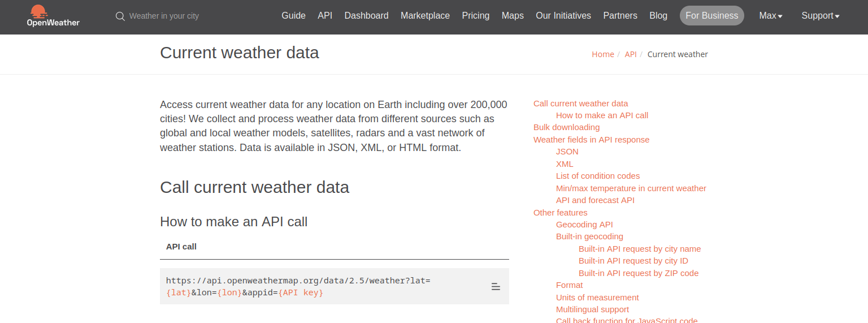
Task: Select Maps in the navigation bar
Action: click(513, 16)
